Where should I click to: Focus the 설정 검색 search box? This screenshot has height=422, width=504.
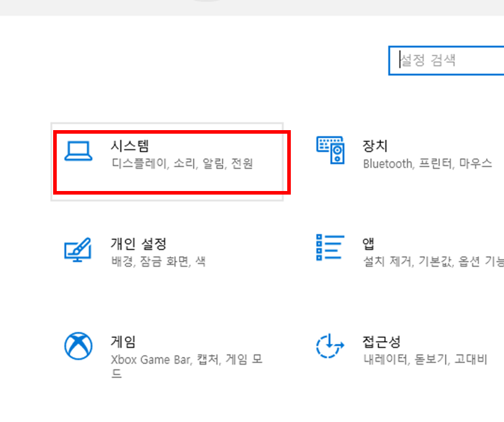click(x=446, y=61)
